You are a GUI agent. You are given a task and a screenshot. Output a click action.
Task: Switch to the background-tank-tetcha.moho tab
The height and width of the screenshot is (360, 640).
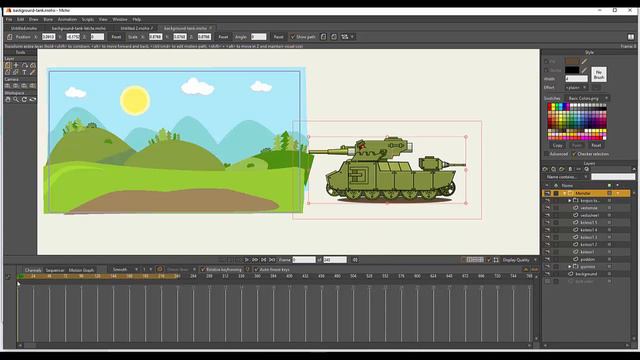[79, 28]
